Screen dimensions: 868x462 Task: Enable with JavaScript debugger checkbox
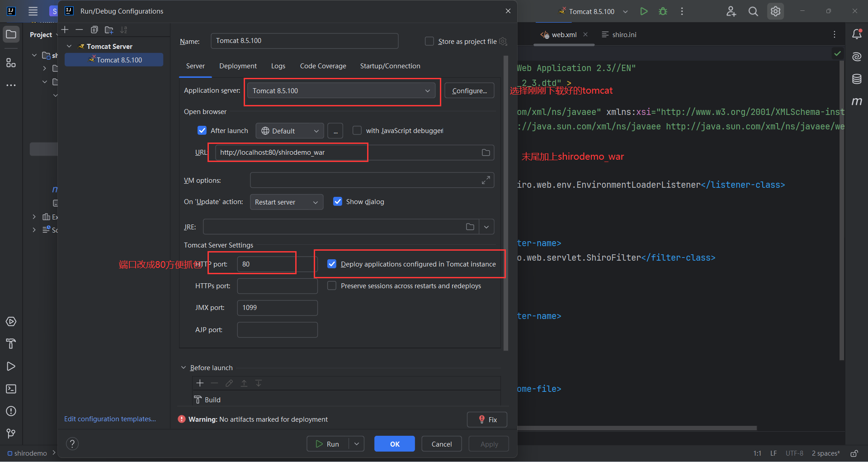click(x=357, y=130)
